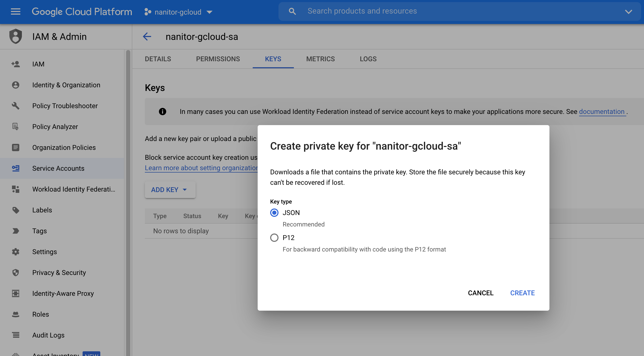This screenshot has width=644, height=356.
Task: Click the back arrow next to nanitor-gcloud-sa
Action: 147,37
